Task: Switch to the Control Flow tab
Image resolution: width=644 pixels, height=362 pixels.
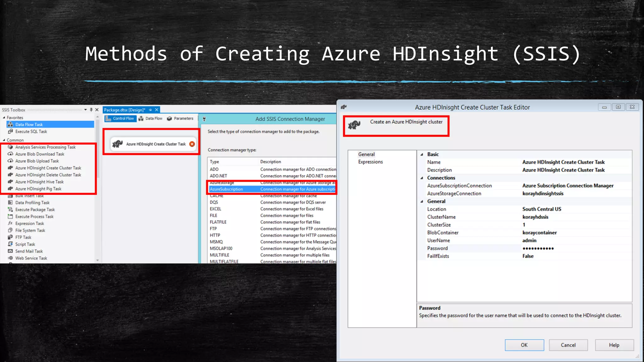Action: (x=120, y=118)
